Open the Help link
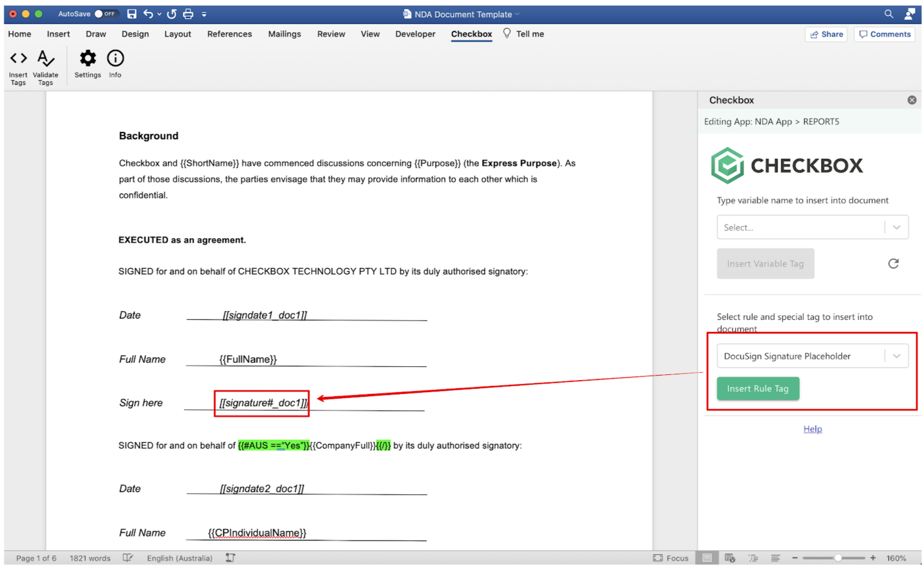Image resolution: width=924 pixels, height=569 pixels. 812,429
